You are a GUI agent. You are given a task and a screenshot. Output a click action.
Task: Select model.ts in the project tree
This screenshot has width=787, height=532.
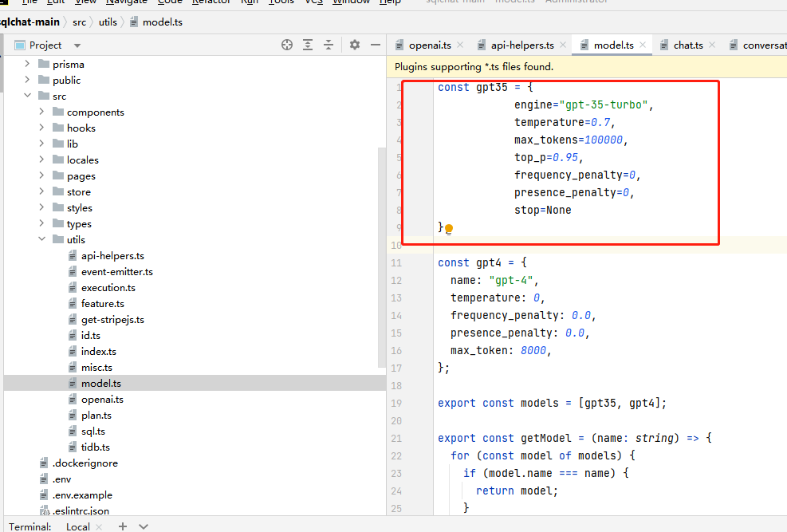[101, 384]
